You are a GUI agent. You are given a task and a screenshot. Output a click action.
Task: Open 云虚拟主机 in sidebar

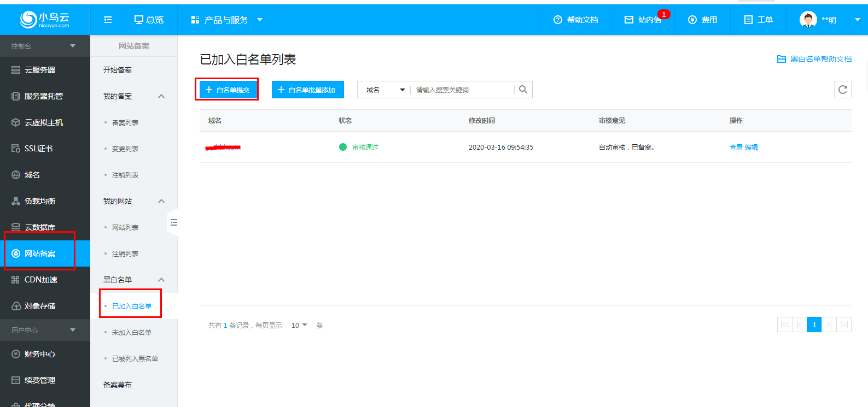(x=45, y=122)
